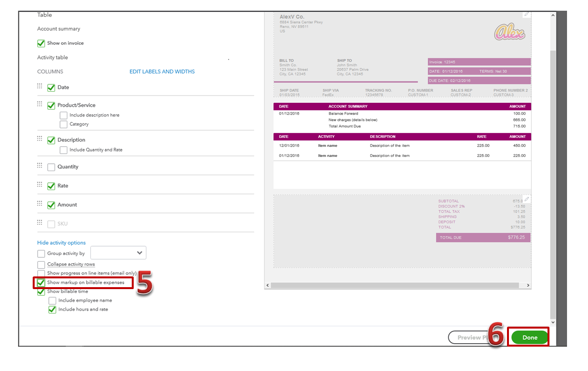Screen dimensions: 588x371
Task: Click the drag handle next to Rate
Action: click(x=40, y=184)
